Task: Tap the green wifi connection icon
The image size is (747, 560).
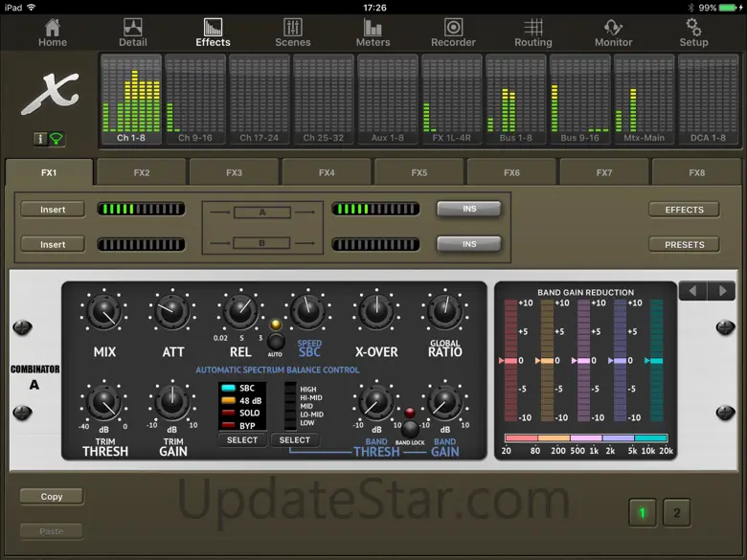Action: click(57, 139)
